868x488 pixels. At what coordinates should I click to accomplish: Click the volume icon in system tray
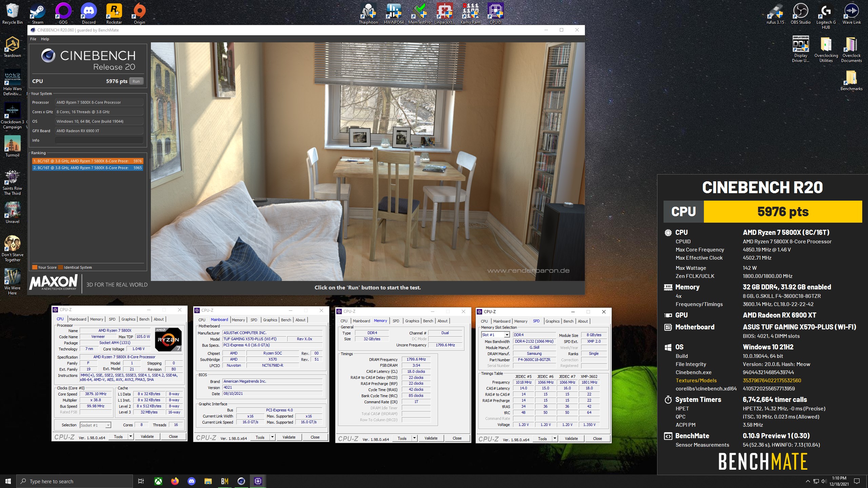(824, 481)
